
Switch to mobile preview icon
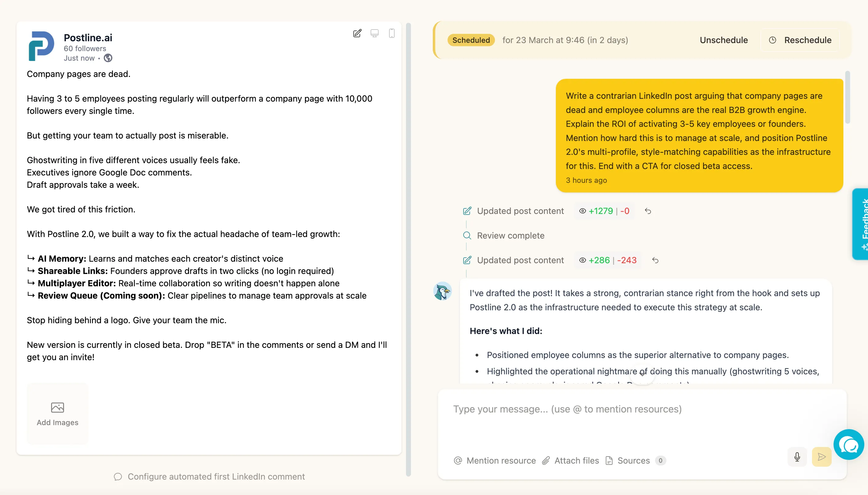(392, 33)
